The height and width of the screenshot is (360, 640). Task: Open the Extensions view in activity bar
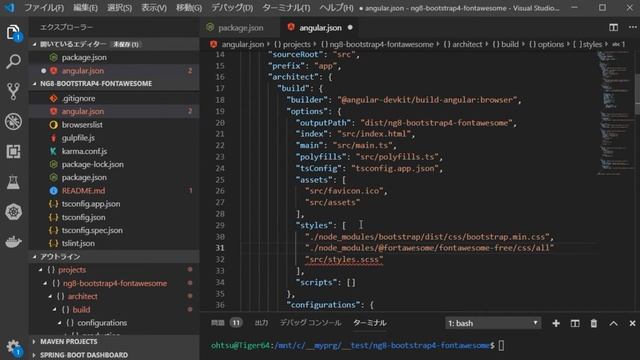pos(13,151)
